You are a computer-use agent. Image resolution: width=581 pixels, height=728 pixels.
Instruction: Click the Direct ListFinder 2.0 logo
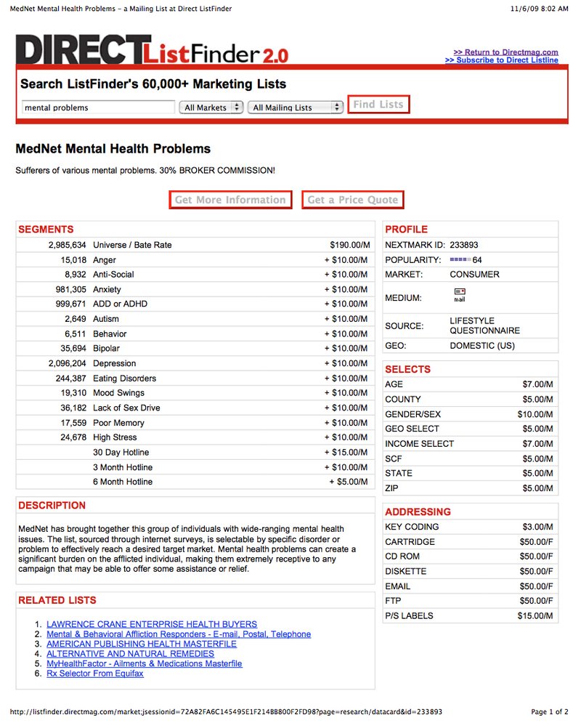153,49
